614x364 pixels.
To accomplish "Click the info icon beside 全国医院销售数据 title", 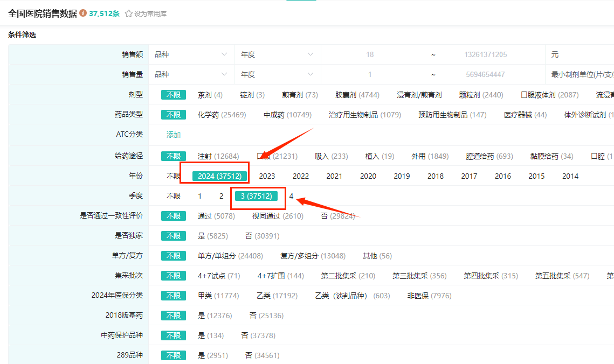I will click(83, 13).
